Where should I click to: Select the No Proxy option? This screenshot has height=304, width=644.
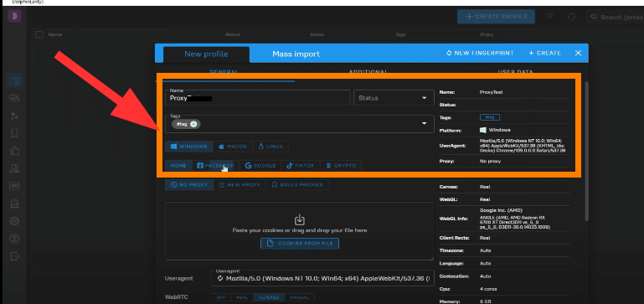point(189,185)
